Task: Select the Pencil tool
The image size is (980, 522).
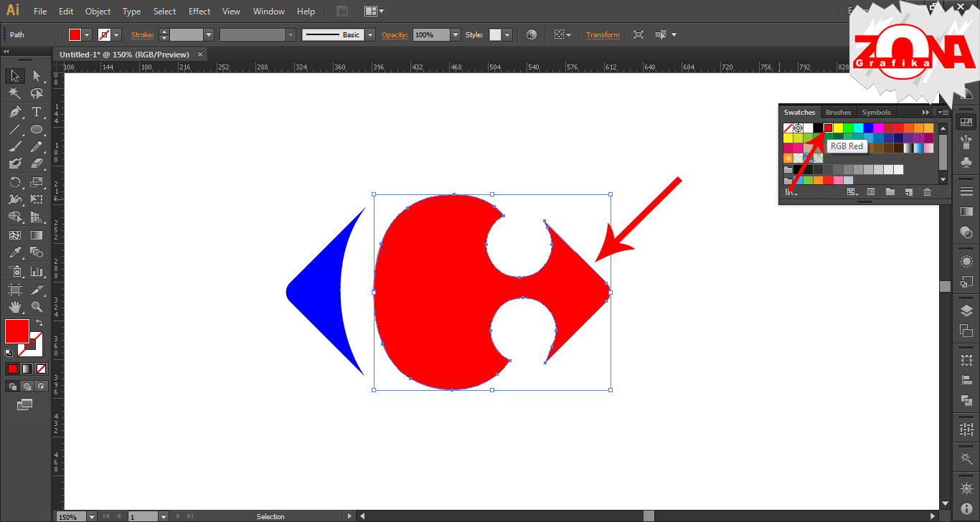Action: pos(37,146)
